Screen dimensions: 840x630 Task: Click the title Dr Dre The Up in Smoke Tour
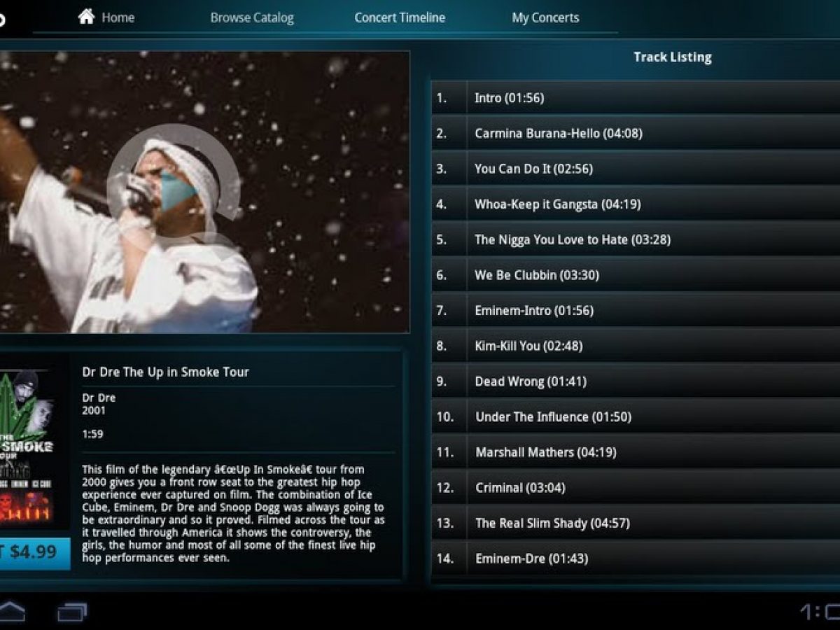point(165,372)
